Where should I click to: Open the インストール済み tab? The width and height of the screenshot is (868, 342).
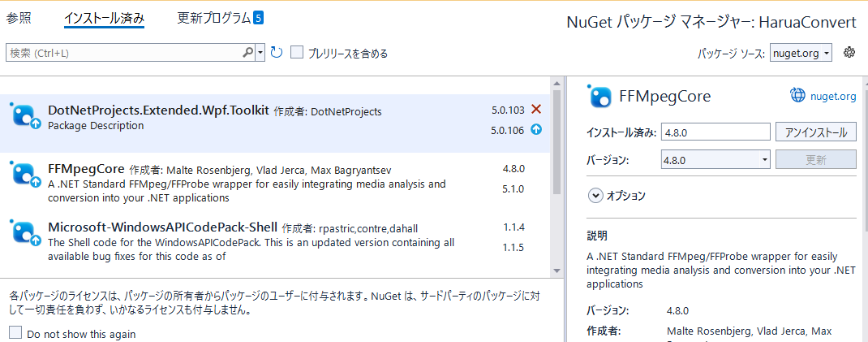pyautogui.click(x=104, y=19)
